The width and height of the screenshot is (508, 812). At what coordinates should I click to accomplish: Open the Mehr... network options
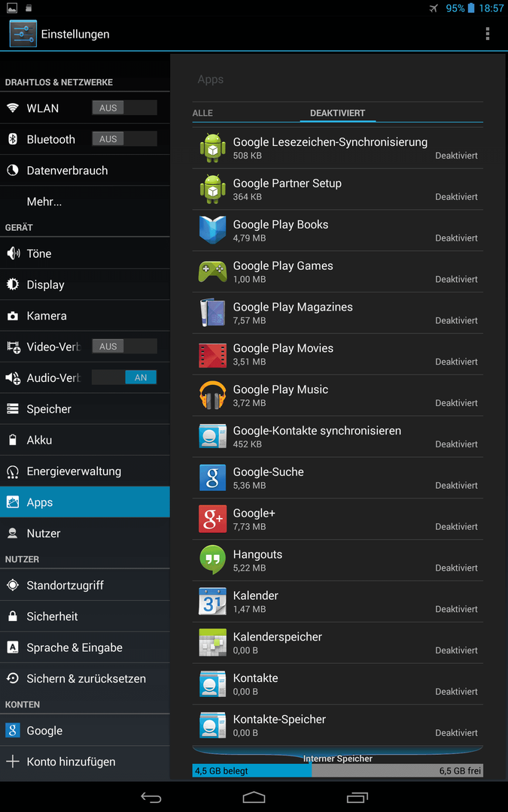(85, 201)
